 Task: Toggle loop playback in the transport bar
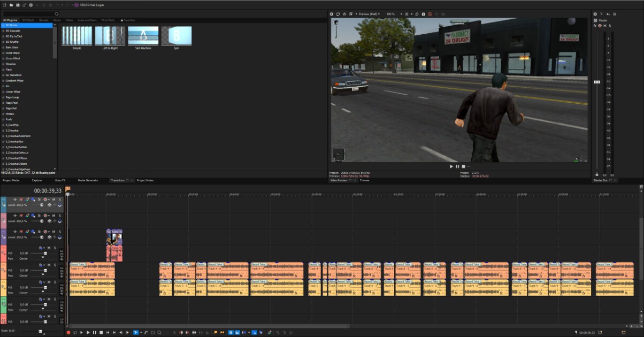[75, 332]
